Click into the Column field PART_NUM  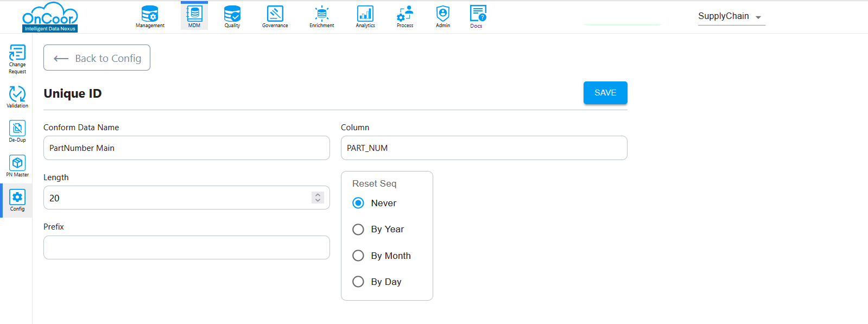coord(484,148)
